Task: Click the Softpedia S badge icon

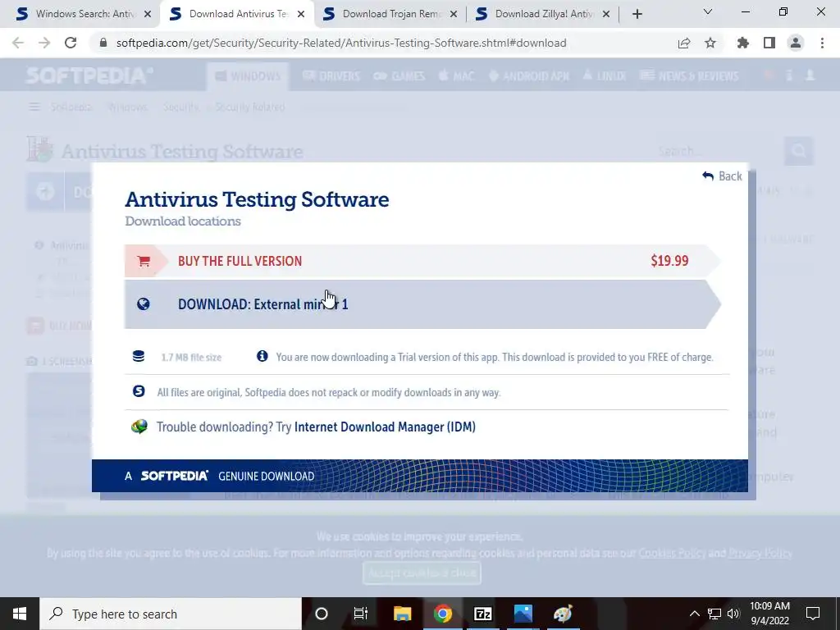Action: pos(139,391)
